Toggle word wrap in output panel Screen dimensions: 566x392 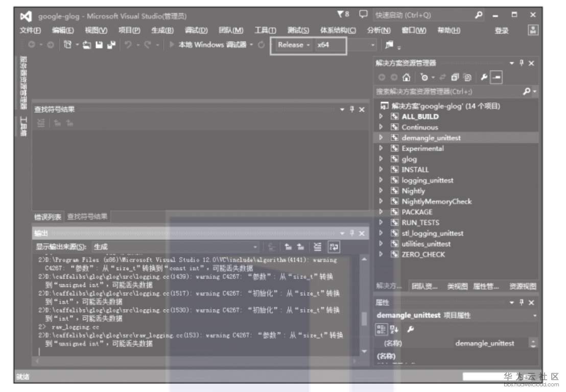click(334, 247)
